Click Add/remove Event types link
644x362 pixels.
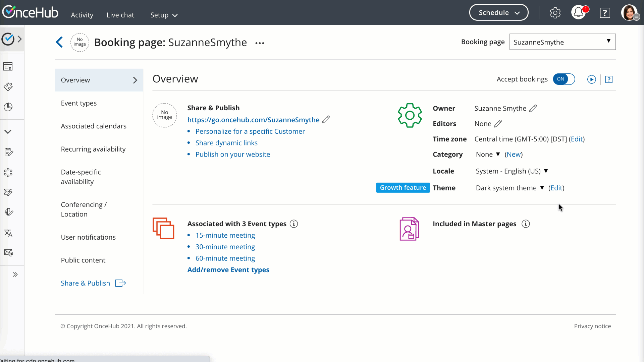(228, 270)
